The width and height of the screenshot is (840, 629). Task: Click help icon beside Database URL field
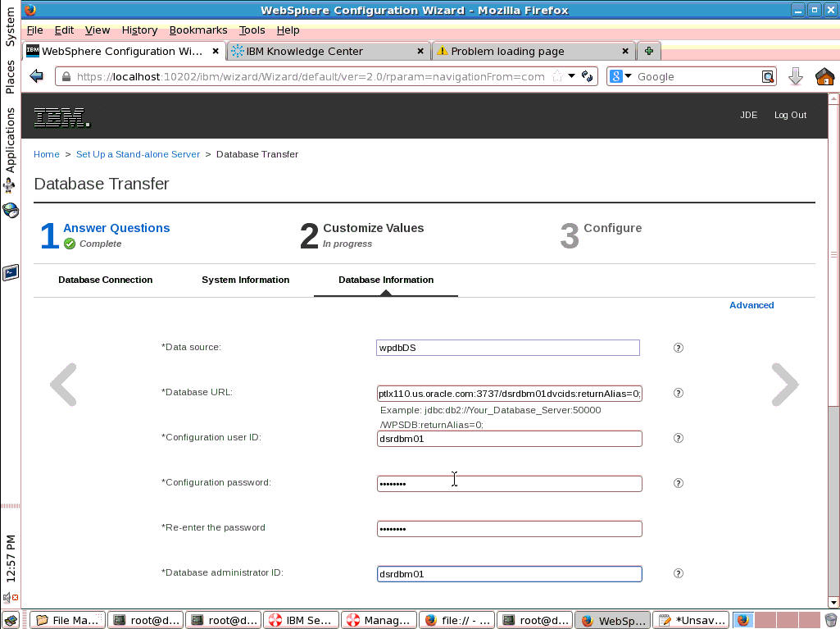pos(678,393)
